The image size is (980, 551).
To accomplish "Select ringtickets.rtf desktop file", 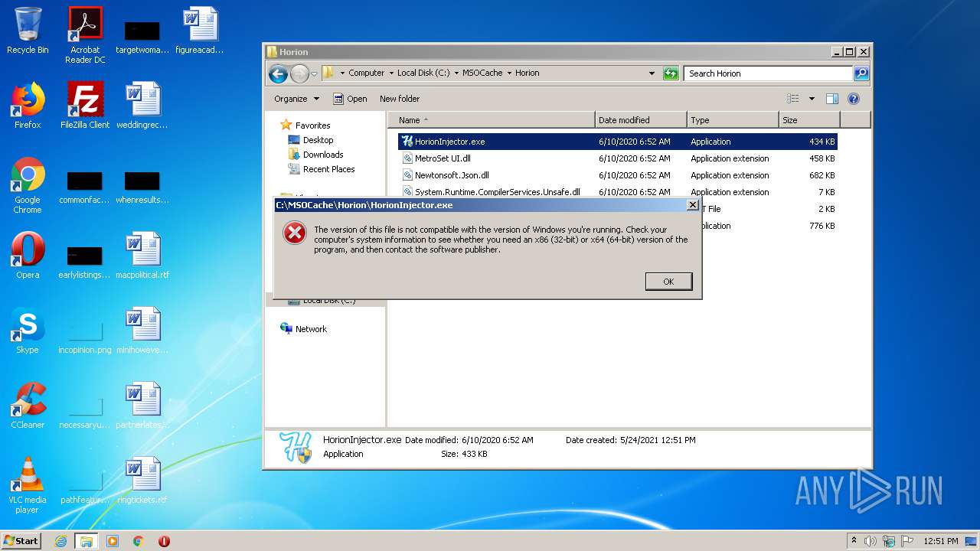I will tap(142, 481).
